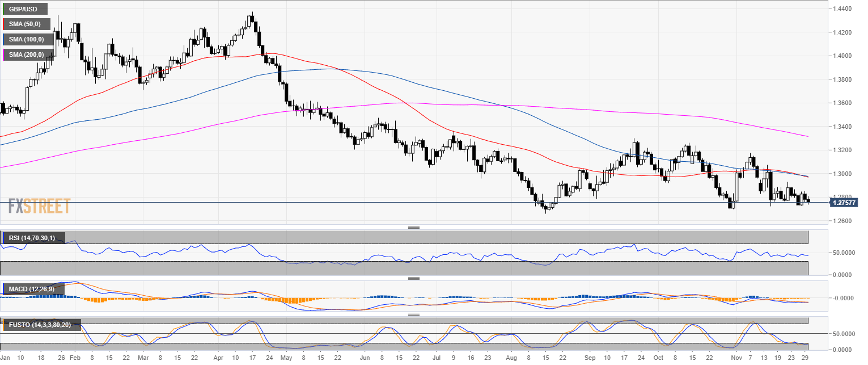Click the splitter handle above the MACD pane
Screen dimensions: 868x365
pyautogui.click(x=413, y=278)
